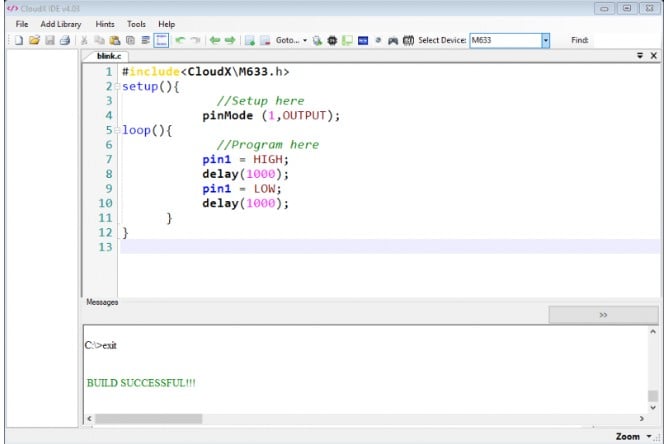This screenshot has height=444, width=664.
Task: Click the chip icon in toolbar
Action: 332,41
